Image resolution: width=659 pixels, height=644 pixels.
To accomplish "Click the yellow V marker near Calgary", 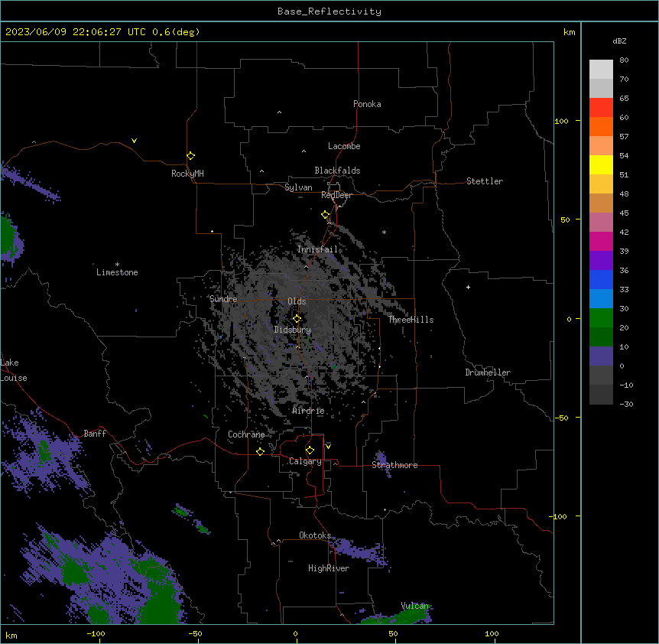I will click(328, 447).
